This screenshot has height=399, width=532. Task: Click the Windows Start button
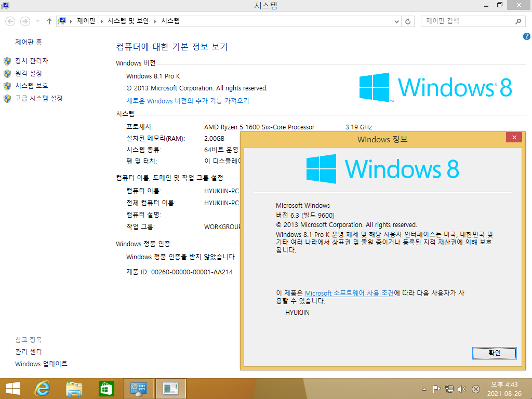[13, 389]
